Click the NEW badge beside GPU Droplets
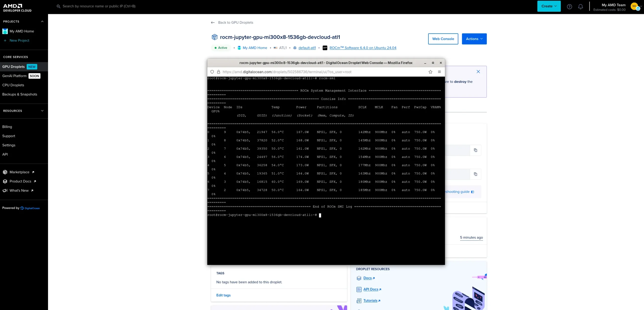 [32, 67]
